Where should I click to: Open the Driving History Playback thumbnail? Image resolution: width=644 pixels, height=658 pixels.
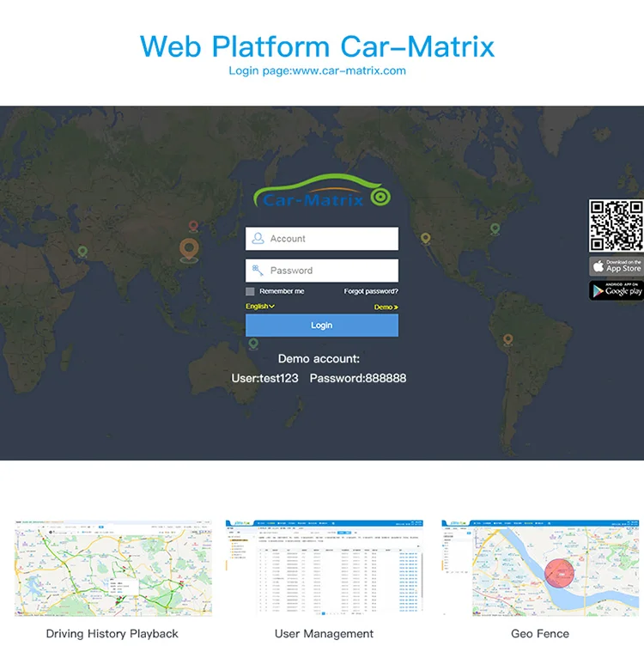tap(113, 569)
